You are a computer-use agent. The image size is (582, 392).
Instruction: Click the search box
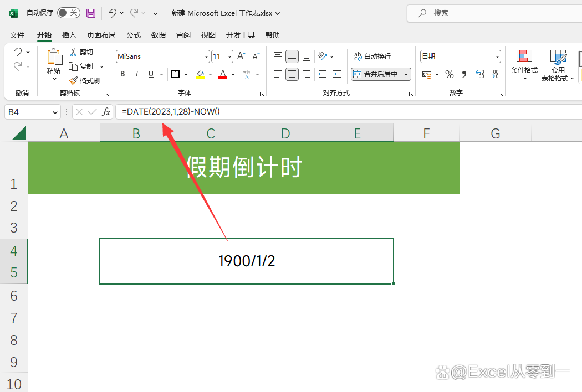click(x=494, y=13)
